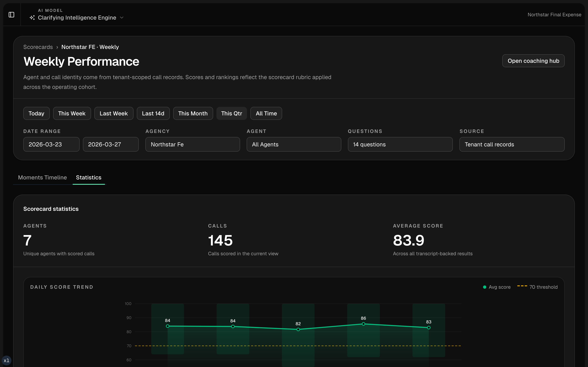
Task: Toggle the sidebar panel icon
Action: [x=11, y=15]
